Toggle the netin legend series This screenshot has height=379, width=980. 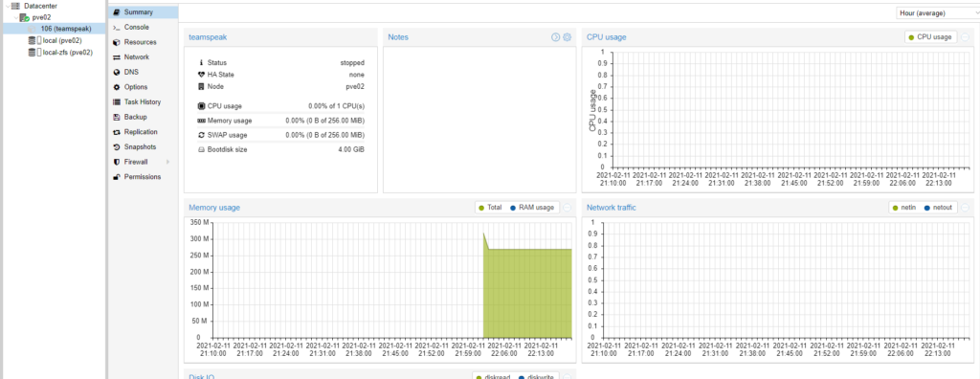(x=903, y=208)
